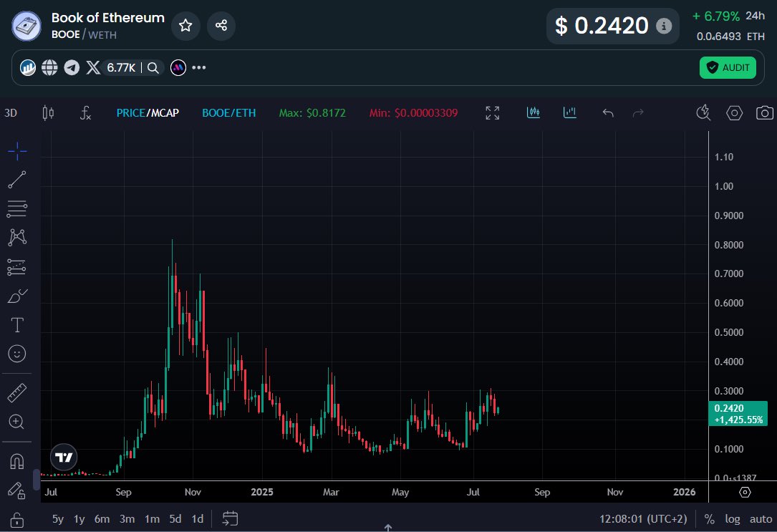Open the chart stats link icon
Image resolution: width=777 pixels, height=532 pixels.
(x=28, y=67)
